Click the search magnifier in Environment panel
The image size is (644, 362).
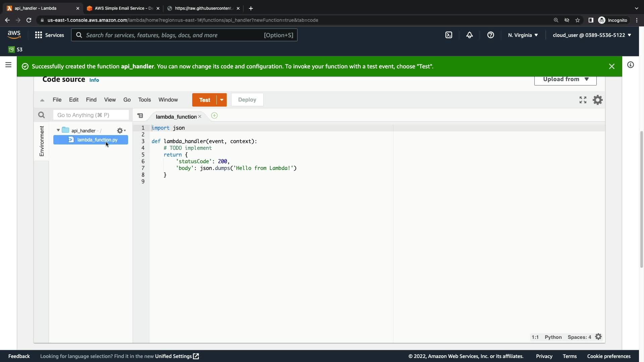click(41, 115)
